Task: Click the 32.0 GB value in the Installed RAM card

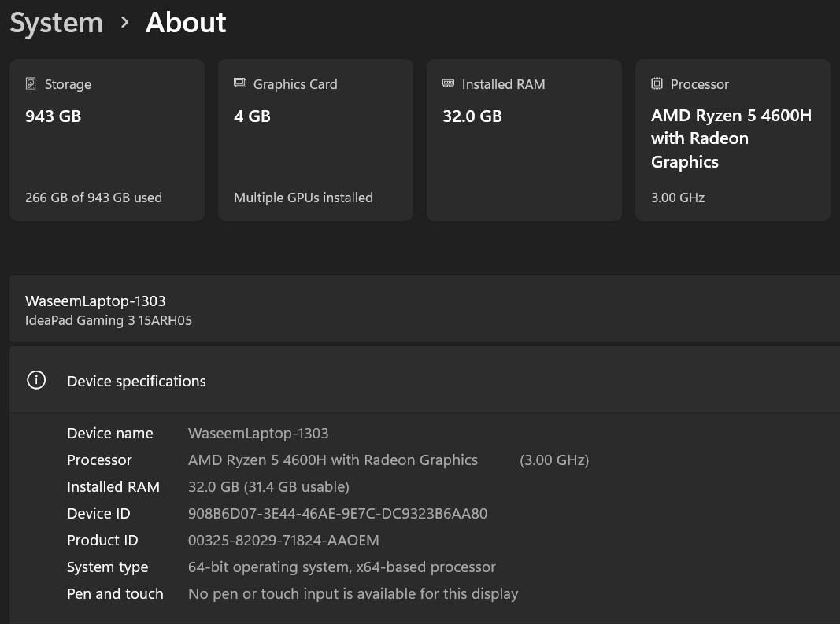Action: tap(472, 116)
